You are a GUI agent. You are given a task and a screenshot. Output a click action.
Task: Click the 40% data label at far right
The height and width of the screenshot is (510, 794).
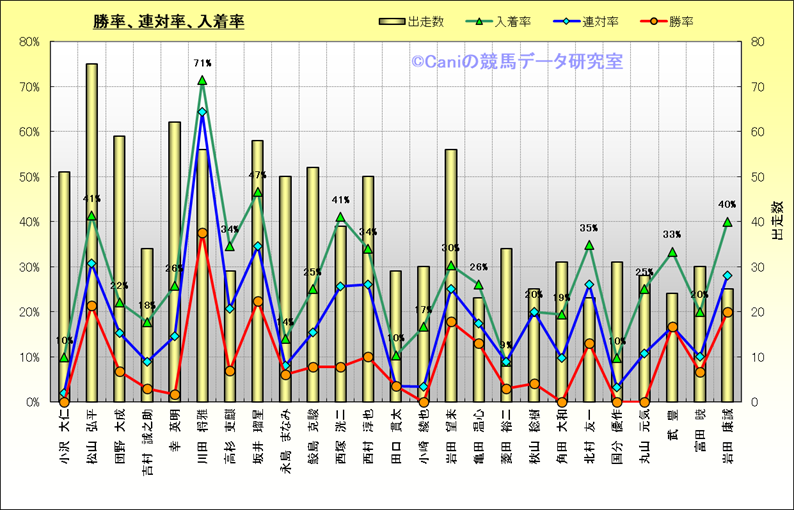point(727,205)
